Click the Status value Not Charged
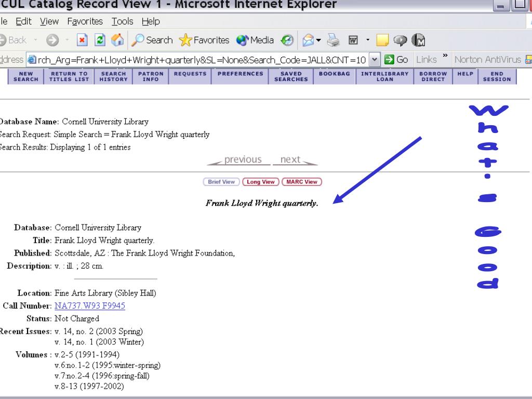Viewport: 532px width, 399px height. [77, 318]
